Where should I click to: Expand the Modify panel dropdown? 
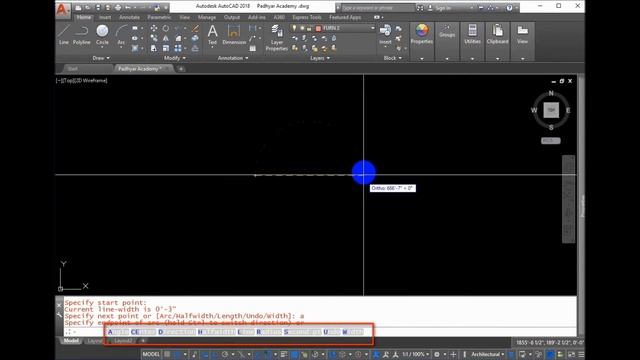tap(175, 58)
